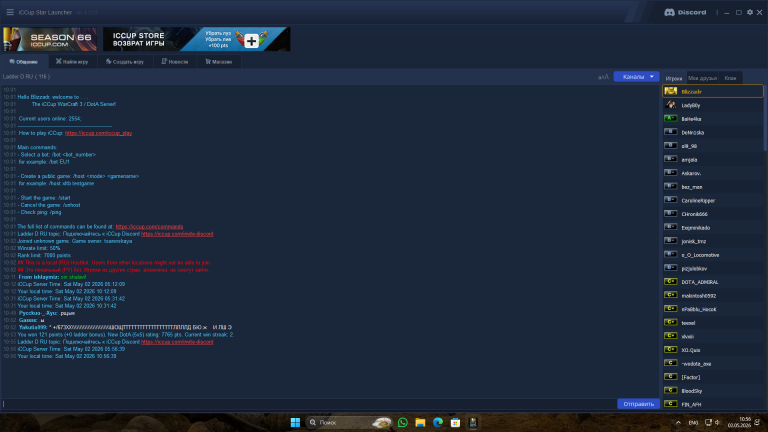Open the Новости news tab
This screenshot has width=768, height=432.
click(x=175, y=62)
